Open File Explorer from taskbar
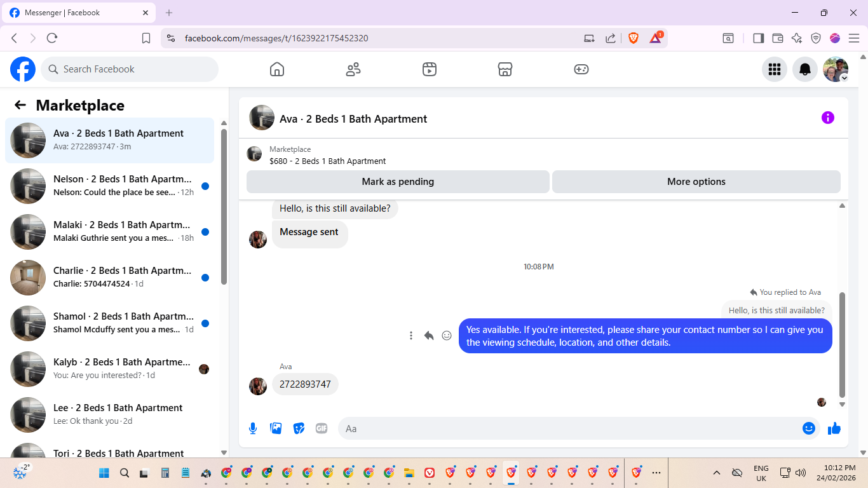Screen dimensions: 868x488 click(409, 473)
